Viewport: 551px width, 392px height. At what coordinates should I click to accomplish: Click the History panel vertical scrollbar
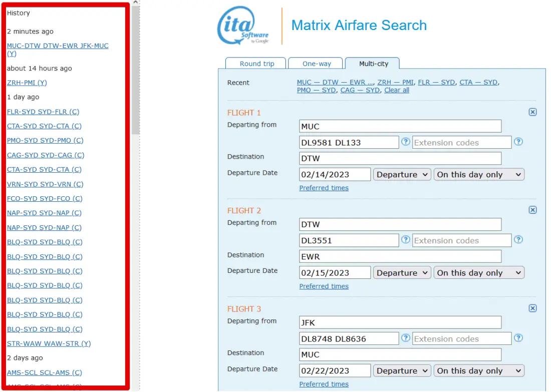(136, 75)
